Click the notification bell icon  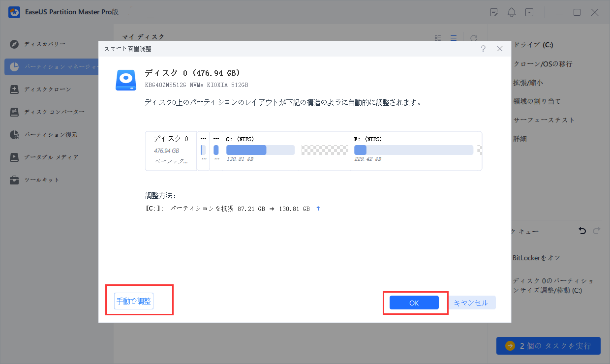tap(511, 12)
